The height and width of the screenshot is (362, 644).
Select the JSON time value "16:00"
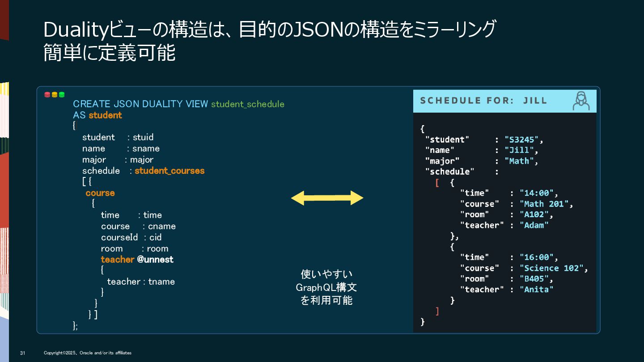pyautogui.click(x=537, y=257)
